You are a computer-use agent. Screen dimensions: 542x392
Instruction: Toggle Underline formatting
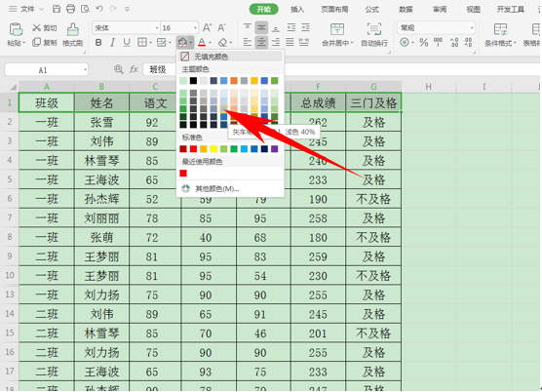[x=127, y=43]
